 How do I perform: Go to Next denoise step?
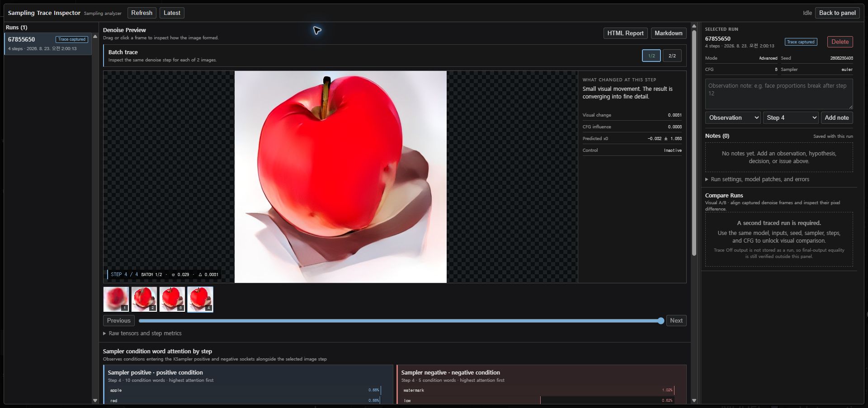pyautogui.click(x=676, y=321)
